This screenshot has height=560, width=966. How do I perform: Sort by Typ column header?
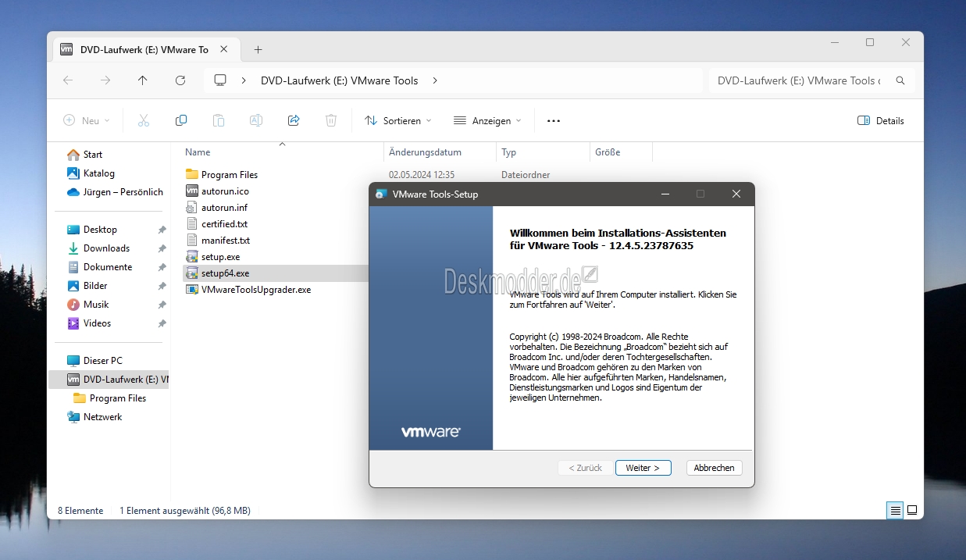(508, 152)
